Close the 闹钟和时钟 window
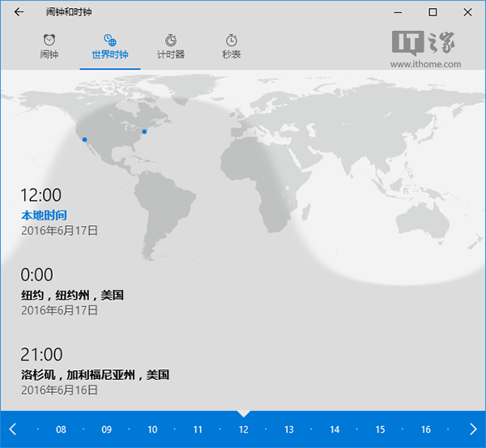This screenshot has width=486, height=448. pyautogui.click(x=467, y=12)
